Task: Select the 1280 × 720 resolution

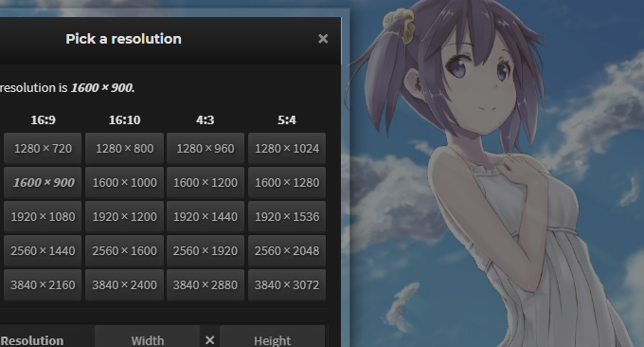Action: point(43,149)
